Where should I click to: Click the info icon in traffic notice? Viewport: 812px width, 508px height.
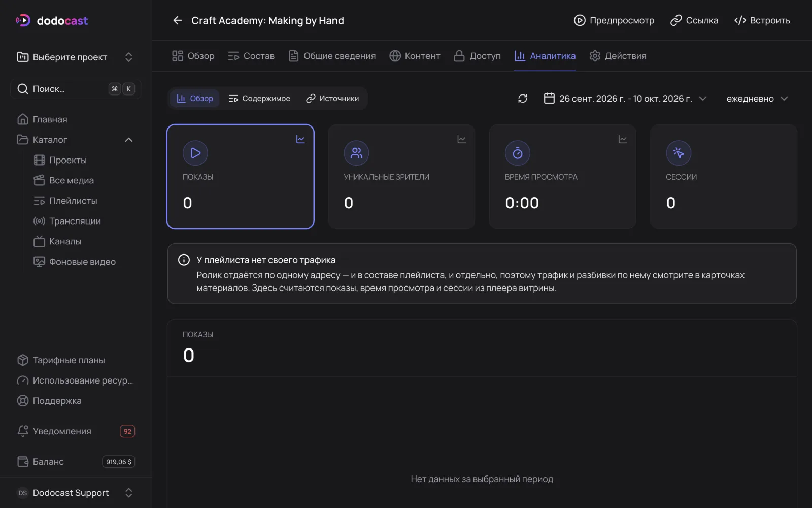click(184, 260)
